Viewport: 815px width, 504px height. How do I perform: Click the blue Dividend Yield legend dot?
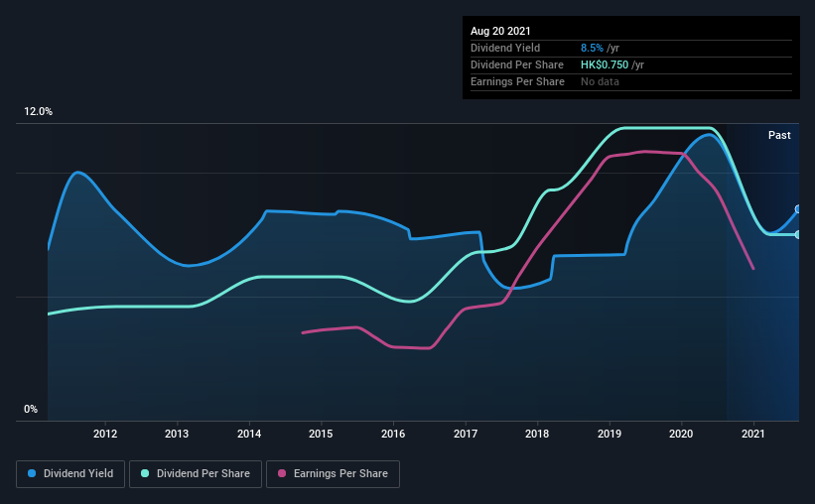(32, 473)
